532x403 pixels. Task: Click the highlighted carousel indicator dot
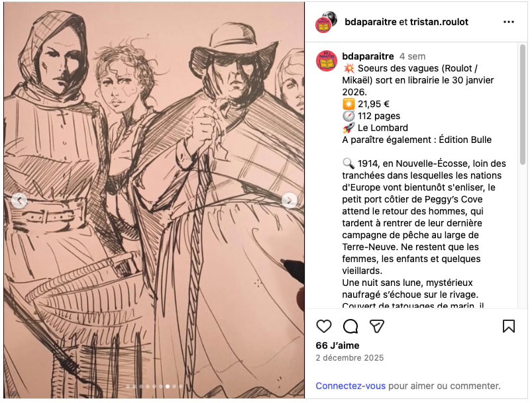[167, 386]
